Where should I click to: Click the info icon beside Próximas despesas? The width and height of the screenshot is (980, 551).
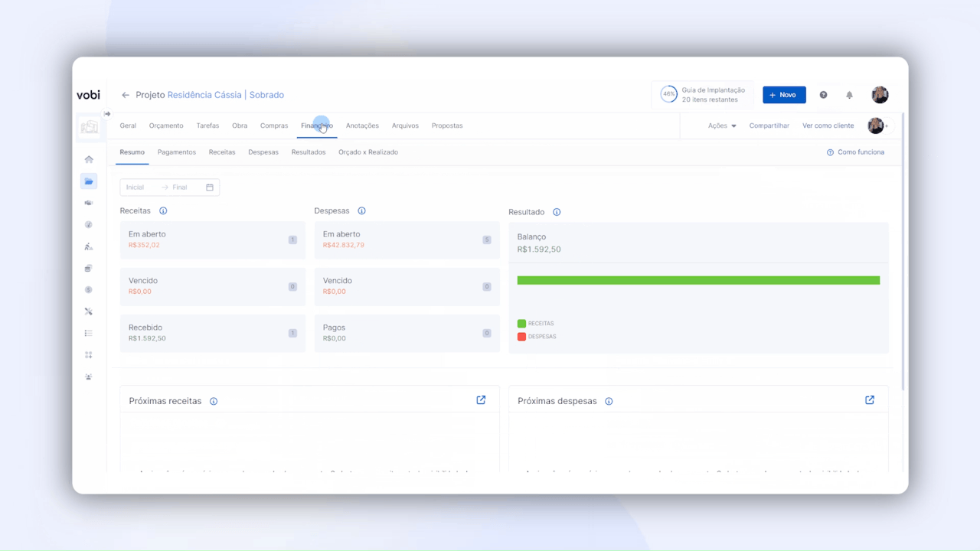pos(609,401)
